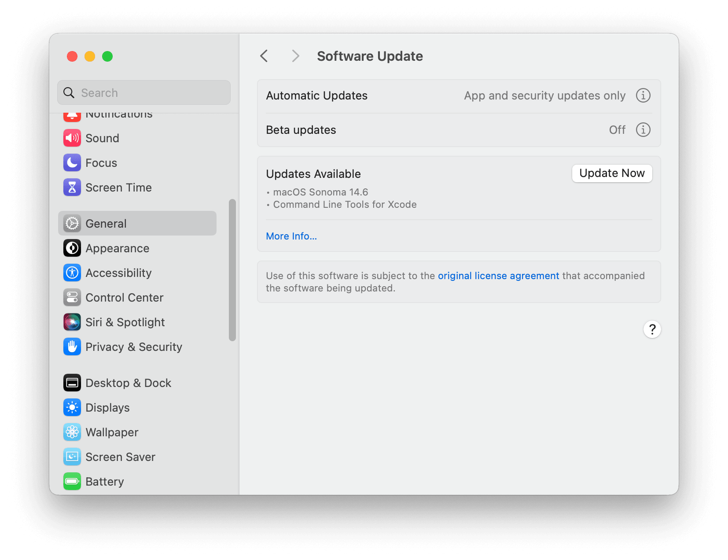
Task: Open Battery settings
Action: click(104, 481)
